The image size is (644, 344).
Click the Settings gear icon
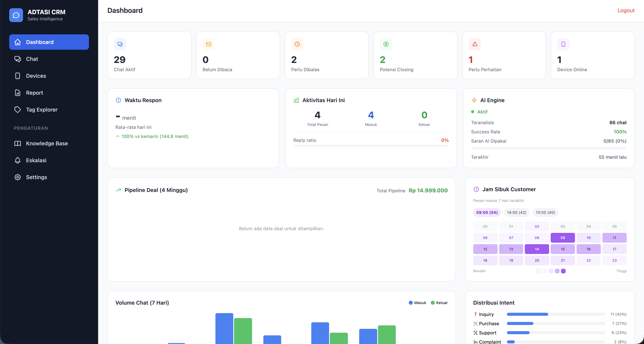pyautogui.click(x=17, y=177)
